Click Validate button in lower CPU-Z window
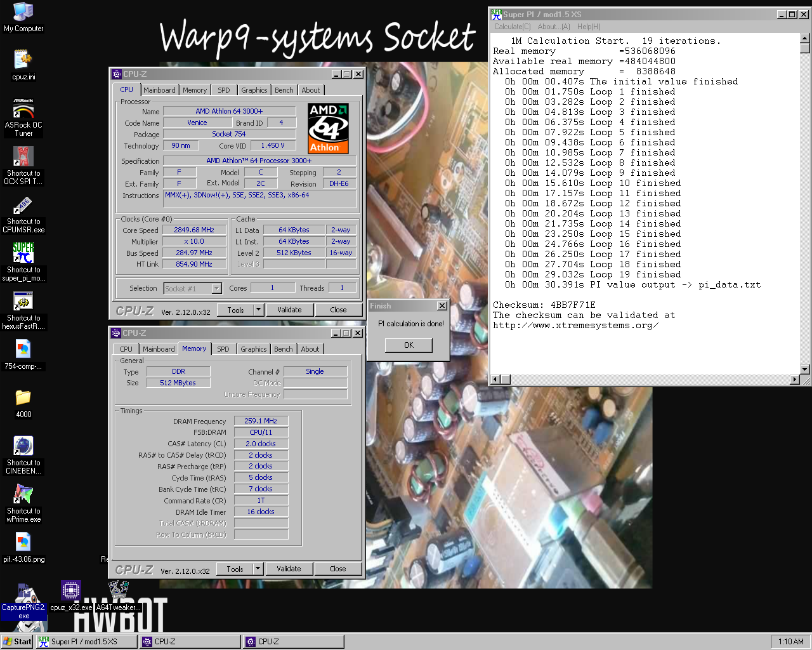The image size is (812, 650). [289, 569]
